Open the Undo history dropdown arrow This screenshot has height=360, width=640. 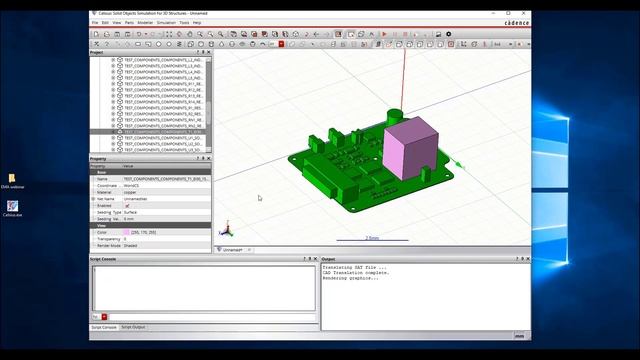146,34
